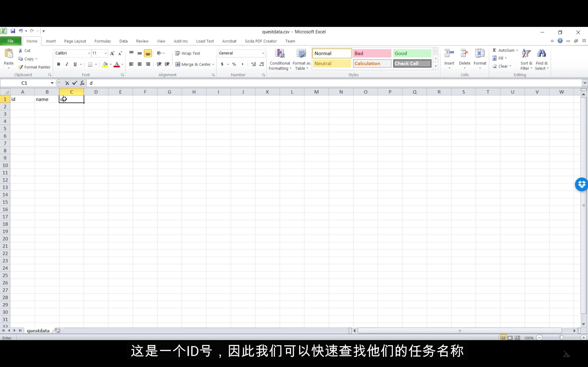
Task: Click the Merge & Center button
Action: (194, 64)
